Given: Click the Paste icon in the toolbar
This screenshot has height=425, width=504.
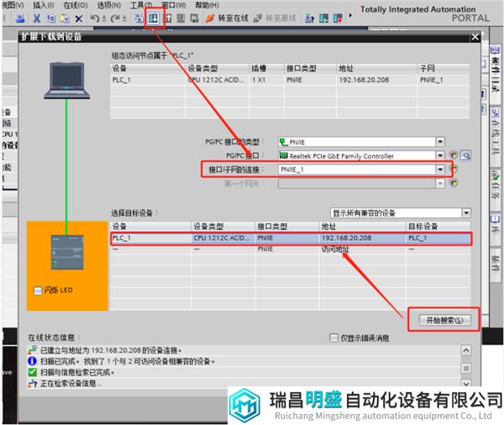Looking at the screenshot, I should tap(65, 18).
